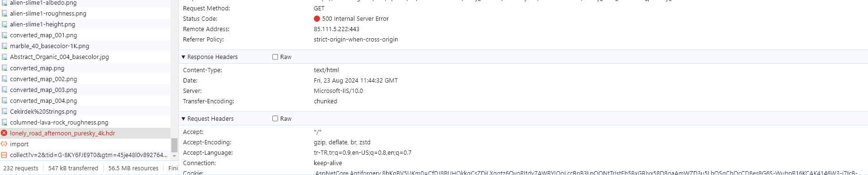Click the Remote Address value 85.111.5.222:443
Image resolution: width=868 pixels, height=175 pixels.
pos(337,29)
